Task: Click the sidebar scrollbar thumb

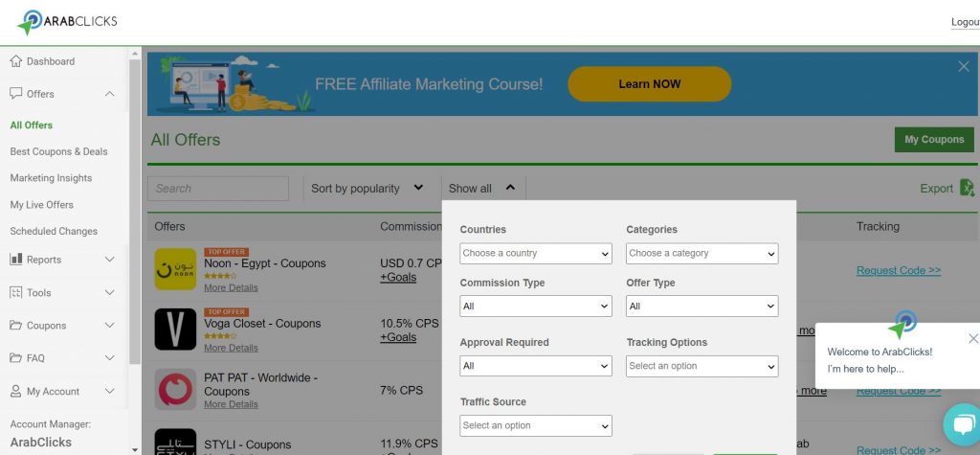Action: tap(134, 212)
